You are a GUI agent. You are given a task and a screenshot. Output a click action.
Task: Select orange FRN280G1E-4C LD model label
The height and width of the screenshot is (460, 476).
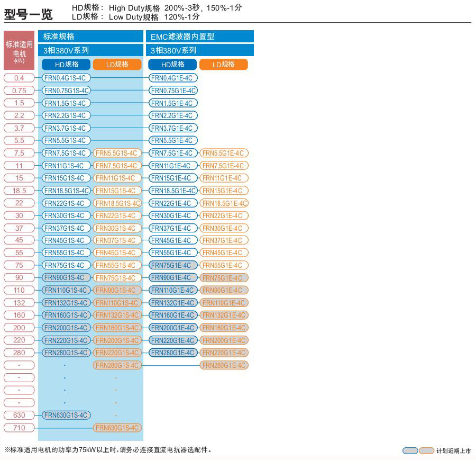224,365
